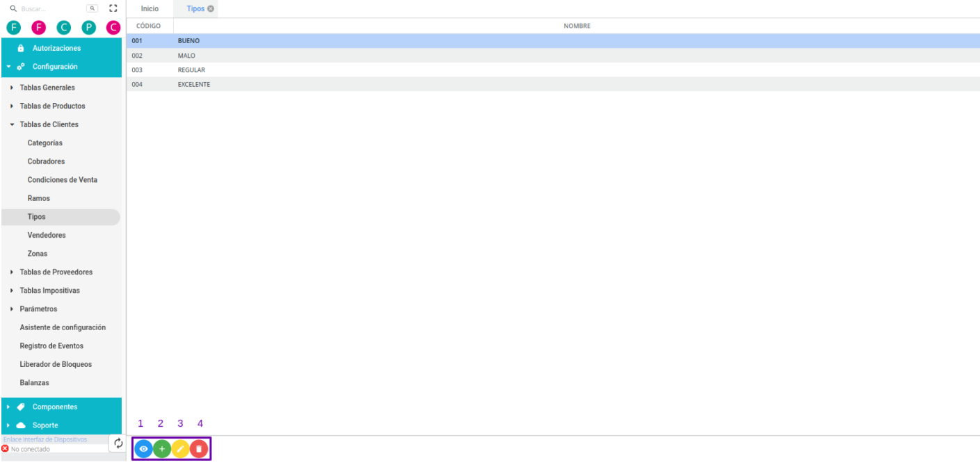This screenshot has width=980, height=465.
Task: Click the No conectado status text
Action: 31,449
